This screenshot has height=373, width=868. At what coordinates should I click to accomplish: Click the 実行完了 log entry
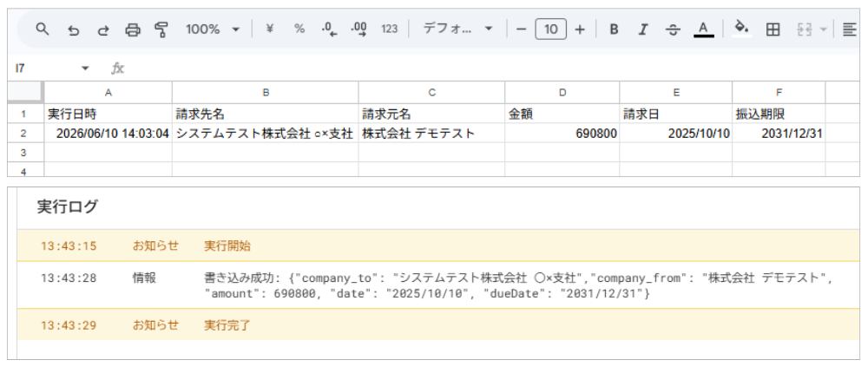(227, 325)
